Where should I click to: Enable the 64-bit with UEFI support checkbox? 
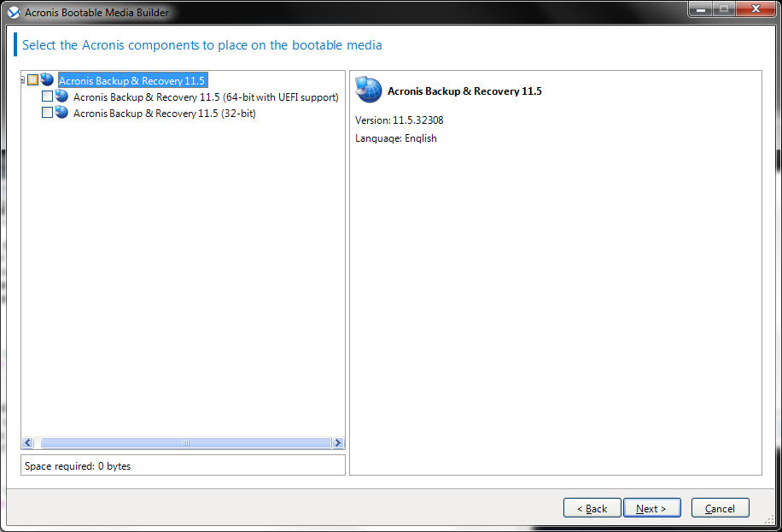[47, 96]
